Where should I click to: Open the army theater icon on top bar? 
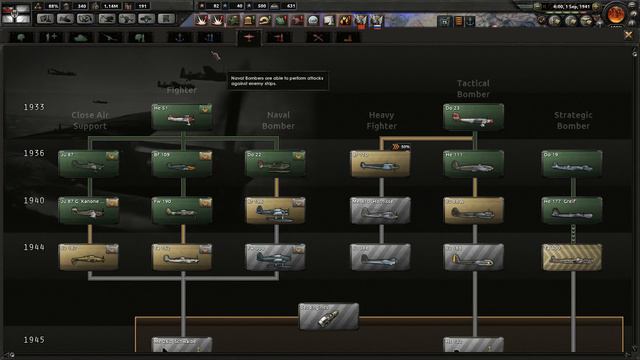444,21
